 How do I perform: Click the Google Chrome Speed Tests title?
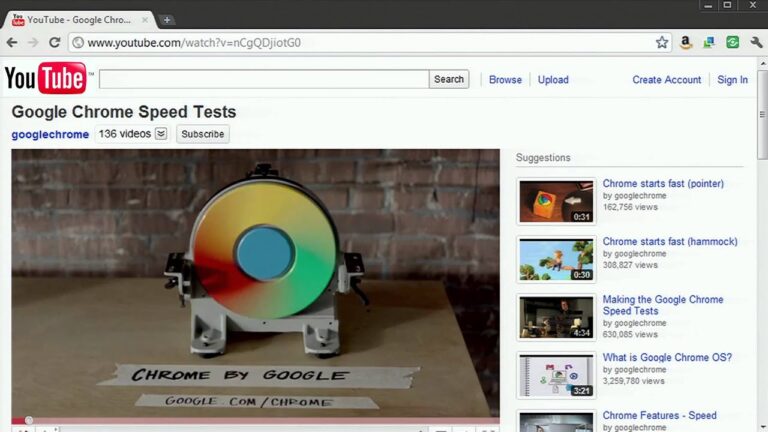point(123,112)
